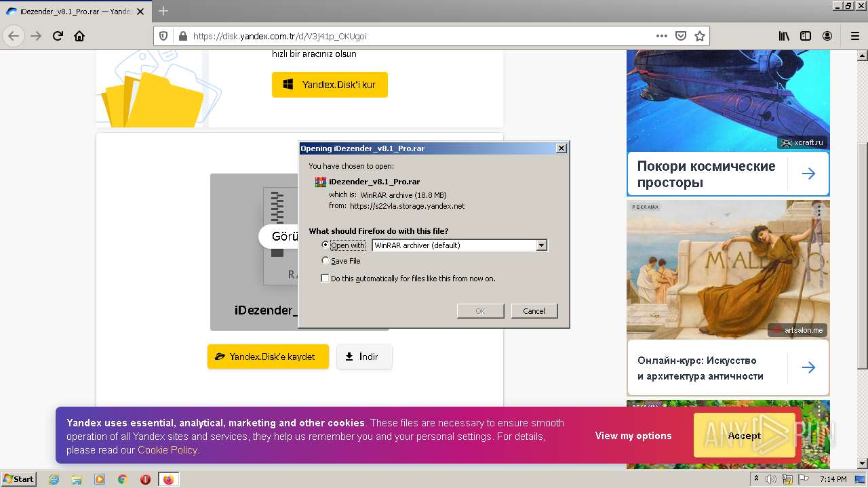Open the Library icon
Viewport: 868px width, 488px height.
click(784, 36)
